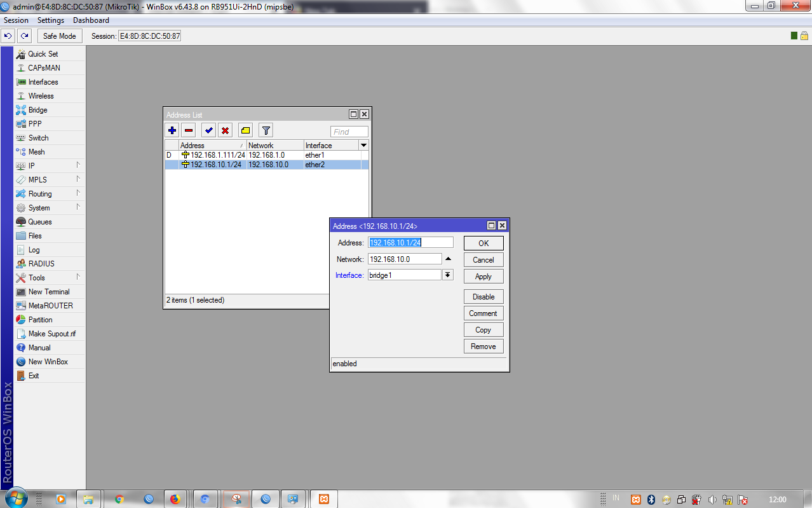Image resolution: width=812 pixels, height=508 pixels.
Task: Click the Disable button
Action: click(484, 297)
